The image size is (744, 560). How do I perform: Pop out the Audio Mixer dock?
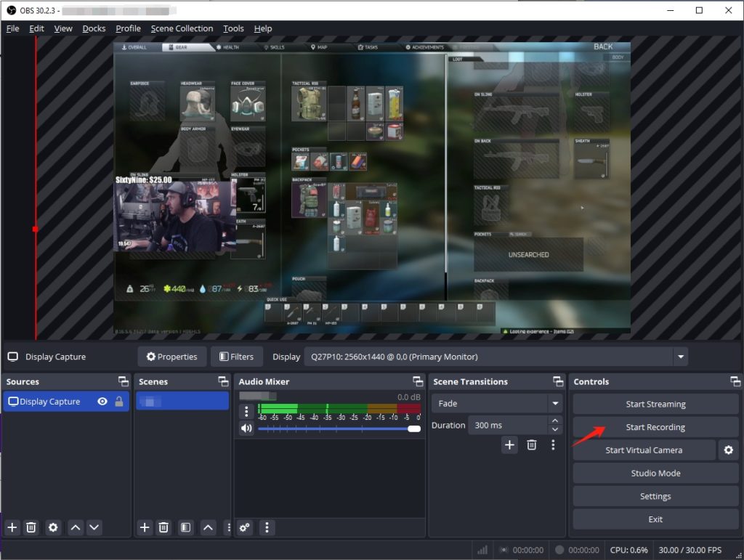418,381
